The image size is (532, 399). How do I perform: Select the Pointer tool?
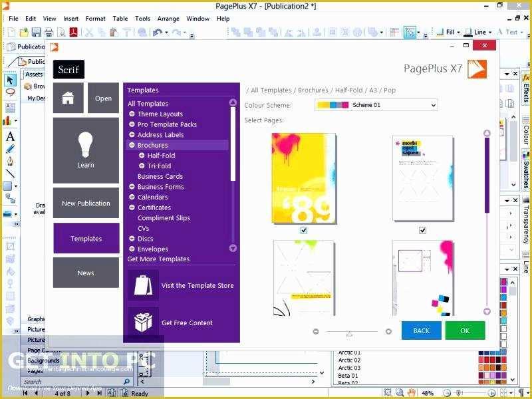pyautogui.click(x=10, y=80)
